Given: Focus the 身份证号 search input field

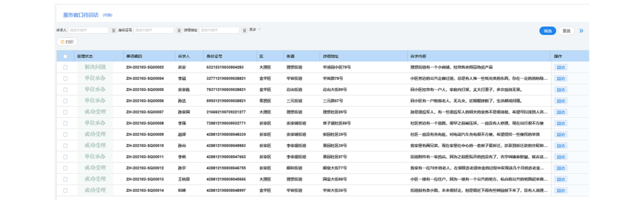Looking at the screenshot, I should pyautogui.click(x=153, y=30).
